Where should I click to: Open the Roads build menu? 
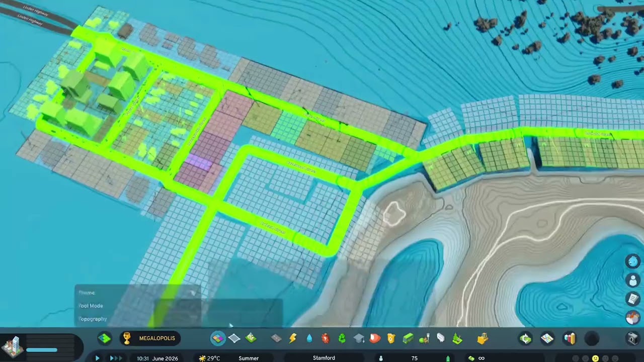(276, 338)
